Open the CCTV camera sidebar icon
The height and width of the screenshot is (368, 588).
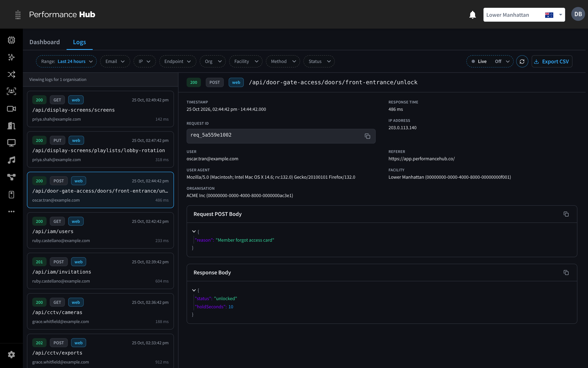coord(11,109)
